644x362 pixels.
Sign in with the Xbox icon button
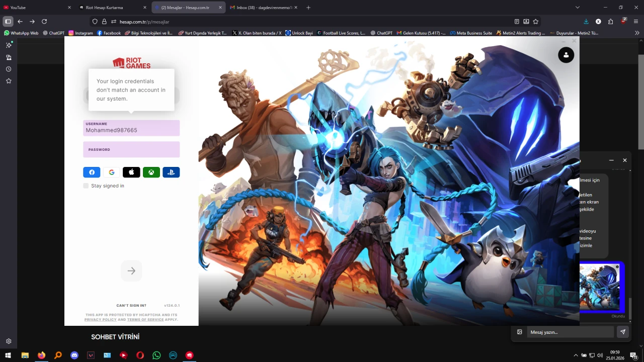pos(151,172)
